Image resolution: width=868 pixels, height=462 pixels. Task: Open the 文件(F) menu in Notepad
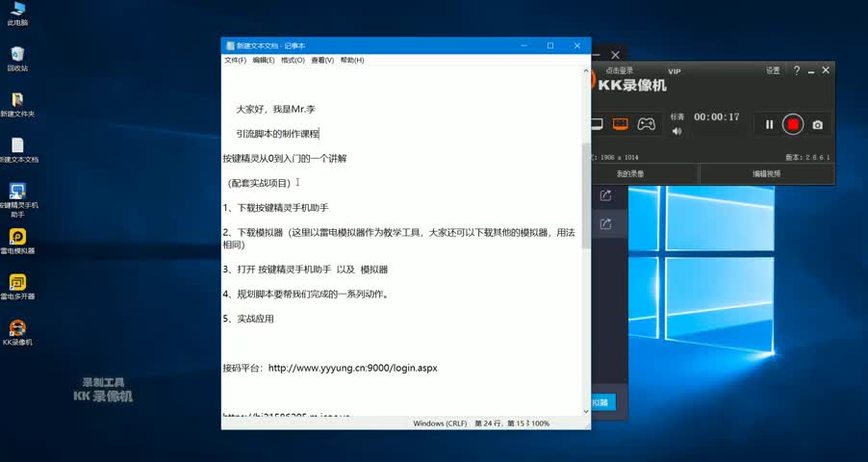coord(235,60)
